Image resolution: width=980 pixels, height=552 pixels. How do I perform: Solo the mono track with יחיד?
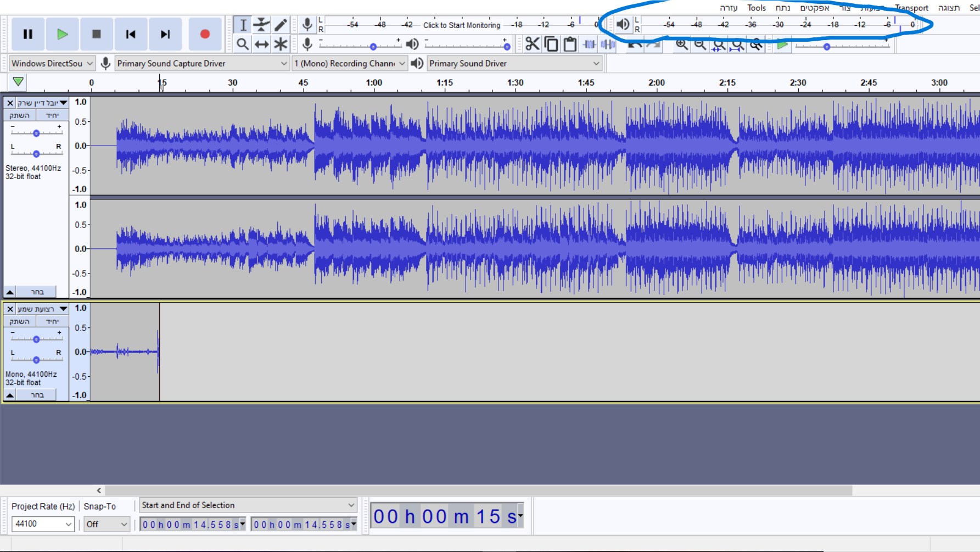52,321
